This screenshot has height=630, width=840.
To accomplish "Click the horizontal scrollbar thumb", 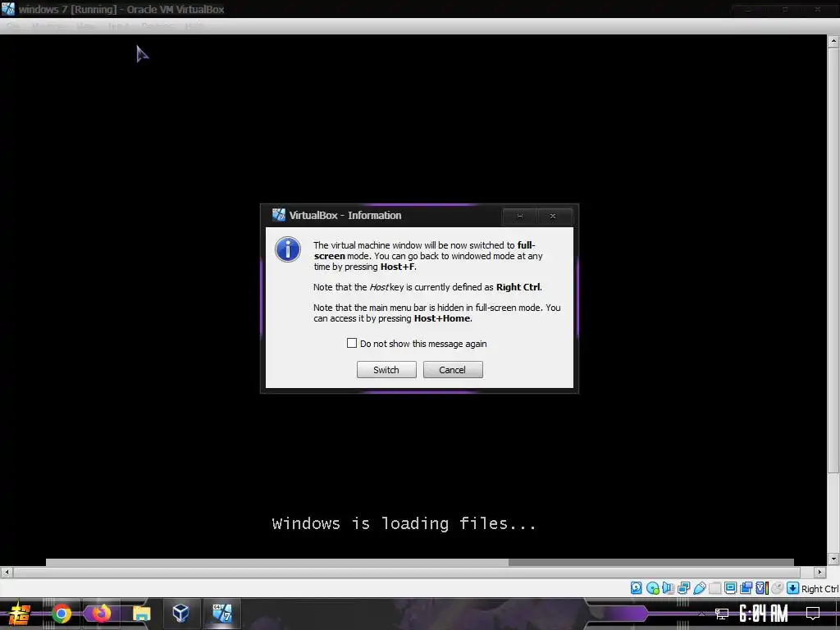I will tap(407, 572).
